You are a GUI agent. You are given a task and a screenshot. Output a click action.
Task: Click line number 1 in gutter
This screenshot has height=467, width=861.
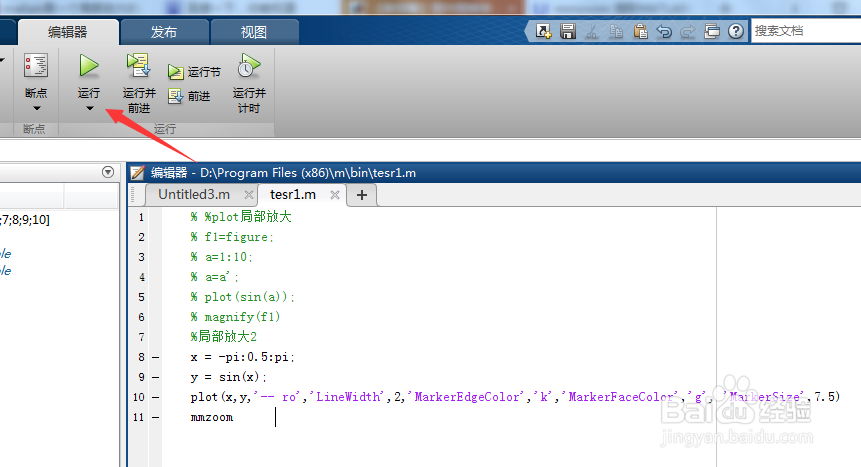point(141,218)
